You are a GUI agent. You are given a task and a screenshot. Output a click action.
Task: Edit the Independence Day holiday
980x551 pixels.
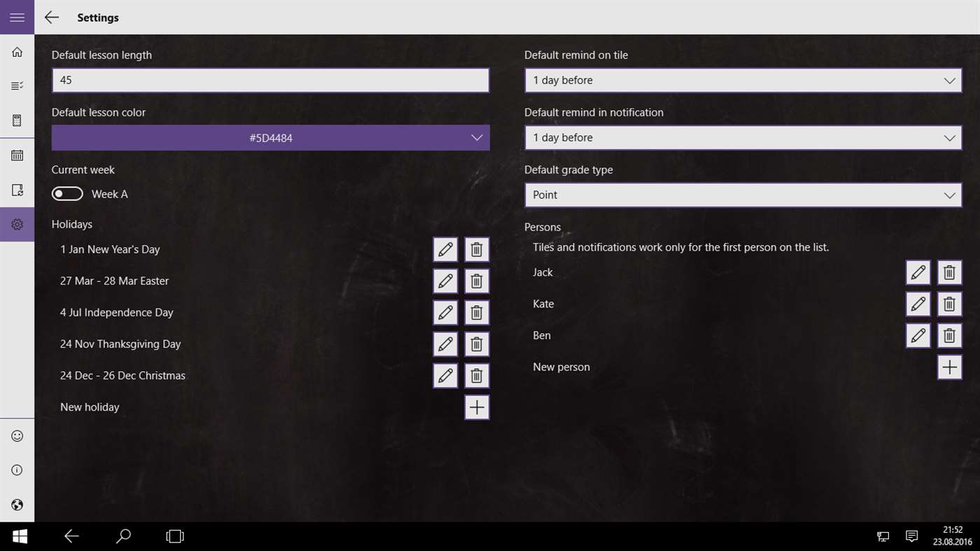pos(446,312)
